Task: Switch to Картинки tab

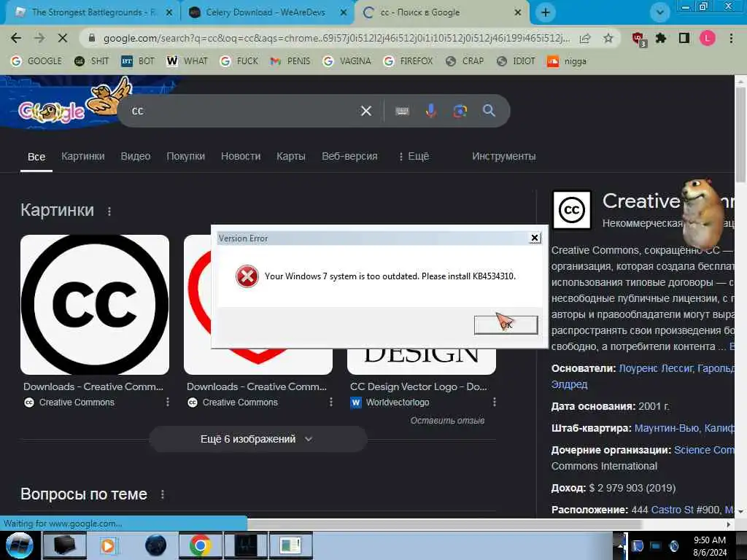Action: (83, 156)
